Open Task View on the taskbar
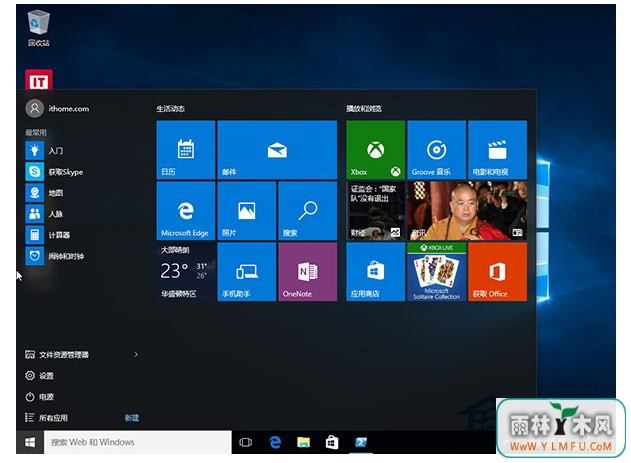631x463 pixels. tap(245, 442)
